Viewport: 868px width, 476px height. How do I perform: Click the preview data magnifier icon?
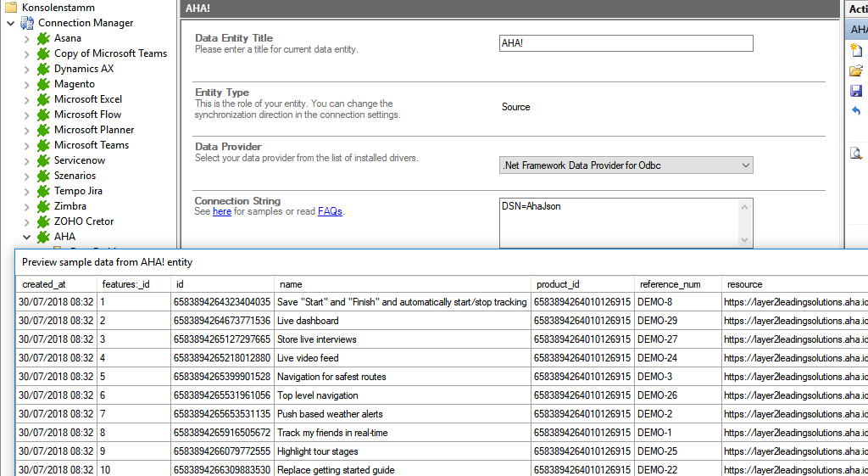pyautogui.click(x=856, y=154)
